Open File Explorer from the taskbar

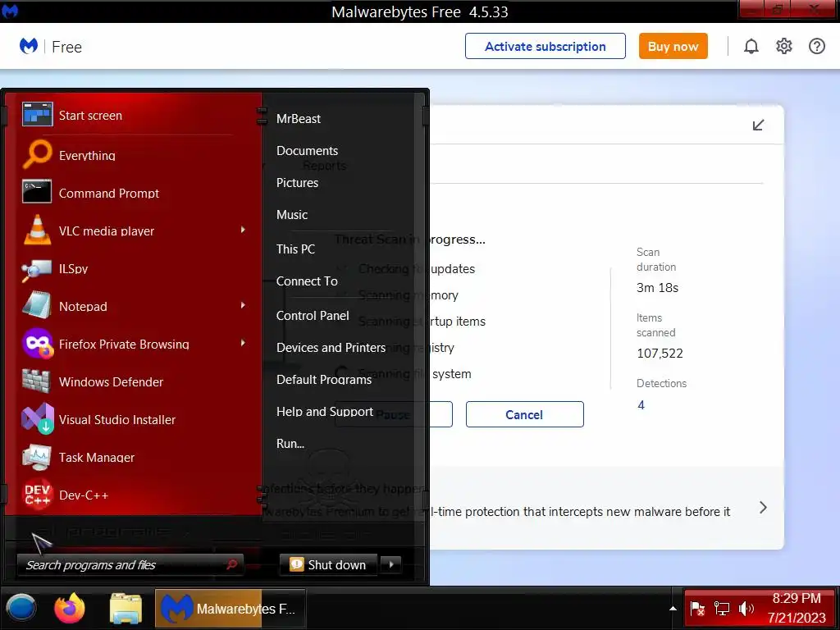[x=126, y=609]
